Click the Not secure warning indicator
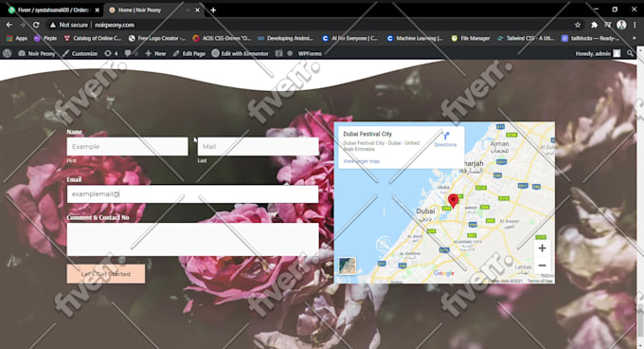 click(68, 25)
